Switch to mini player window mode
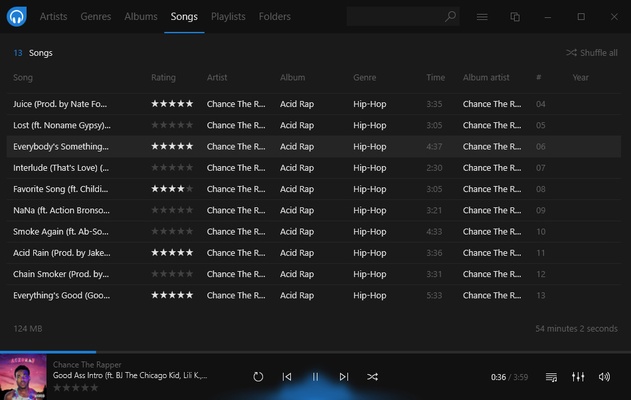631x400 pixels. click(515, 17)
